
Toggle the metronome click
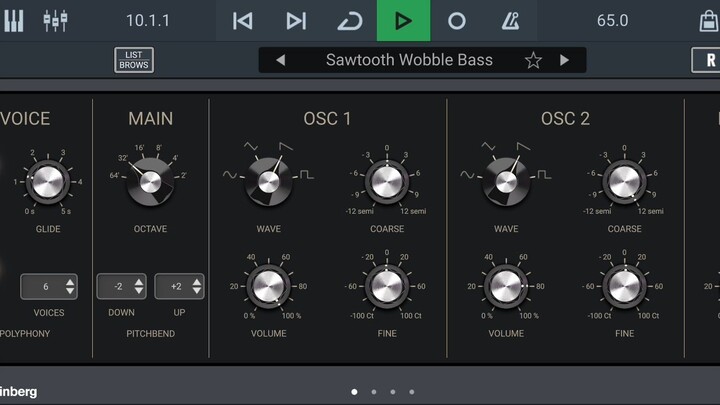click(510, 20)
